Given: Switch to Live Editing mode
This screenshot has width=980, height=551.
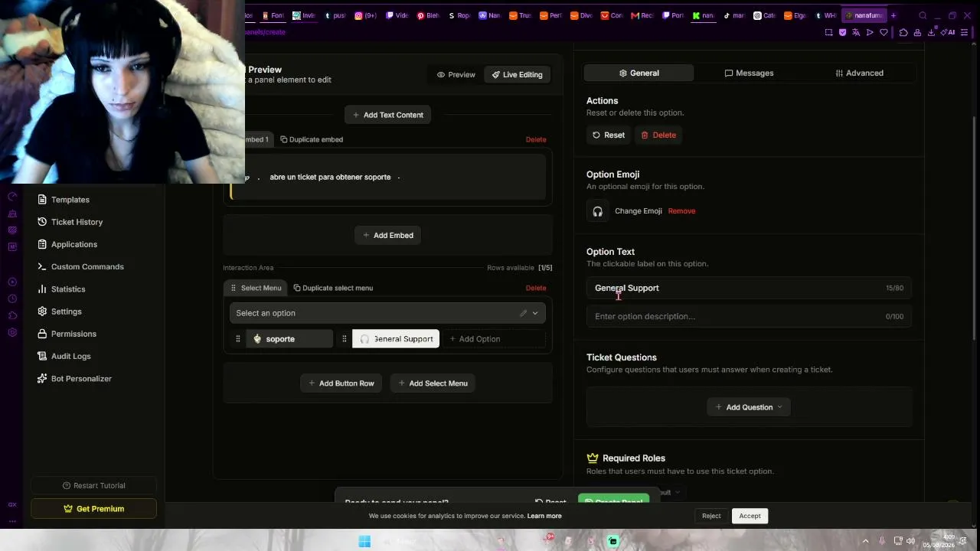Looking at the screenshot, I should tap(517, 74).
